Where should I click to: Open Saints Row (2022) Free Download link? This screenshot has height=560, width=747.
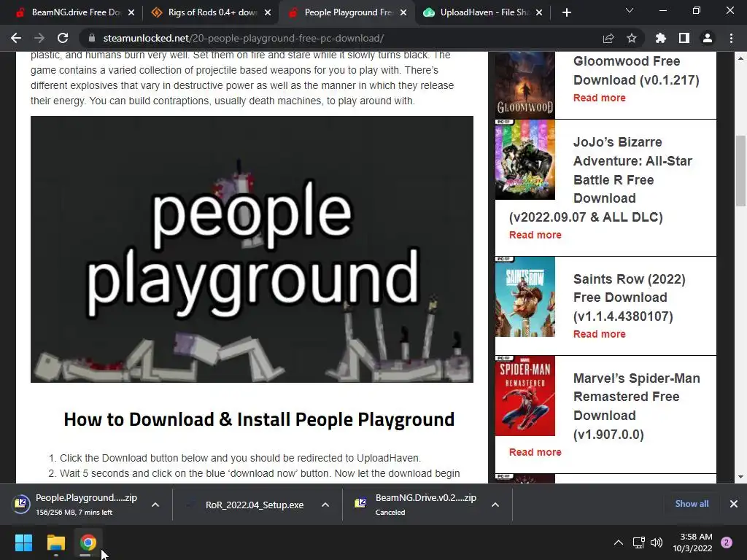point(630,297)
